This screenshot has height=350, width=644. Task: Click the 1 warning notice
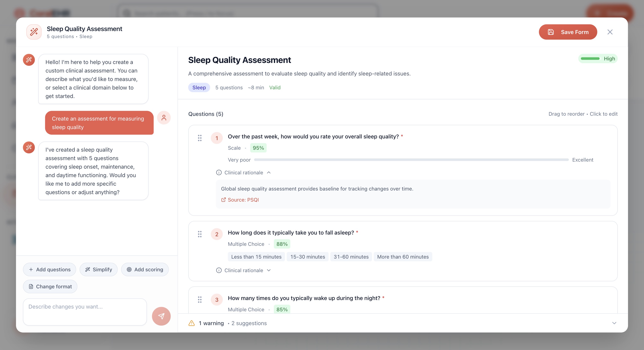pyautogui.click(x=211, y=323)
